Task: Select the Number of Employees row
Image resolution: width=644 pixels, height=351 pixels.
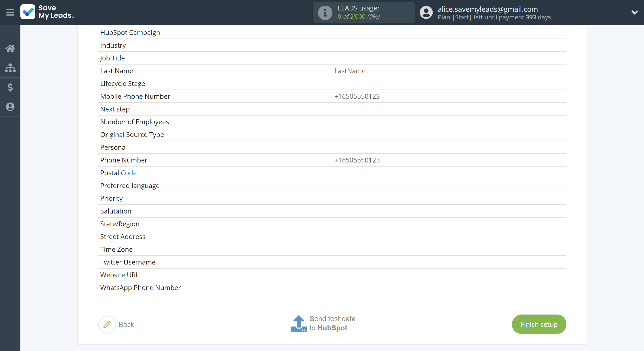Action: (x=332, y=122)
